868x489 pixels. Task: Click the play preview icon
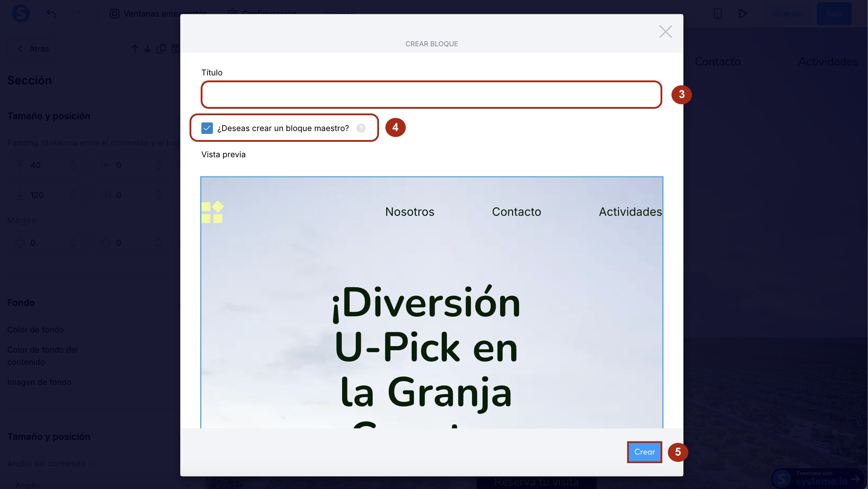point(743,14)
